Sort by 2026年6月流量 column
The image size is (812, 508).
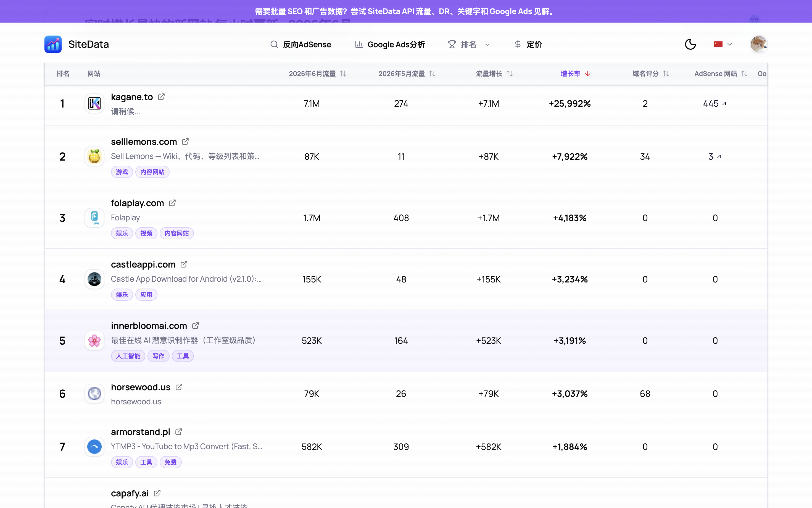tap(318, 74)
